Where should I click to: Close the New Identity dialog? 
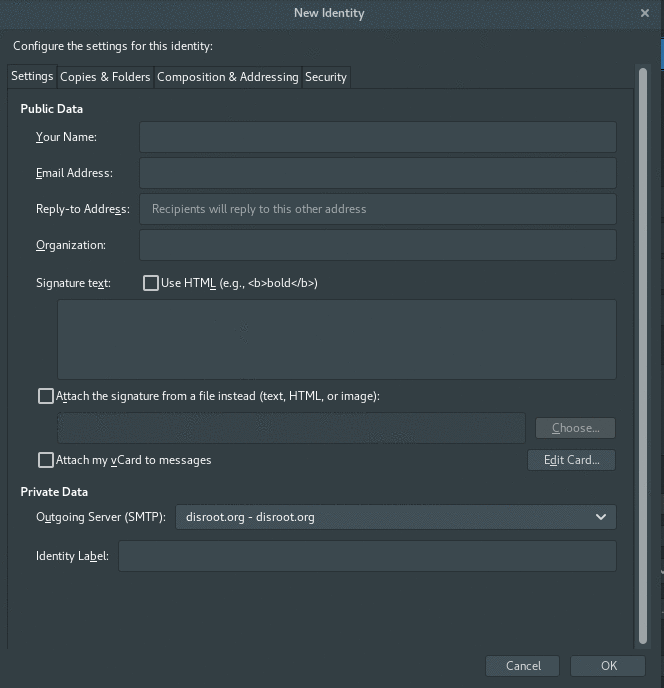[645, 13]
